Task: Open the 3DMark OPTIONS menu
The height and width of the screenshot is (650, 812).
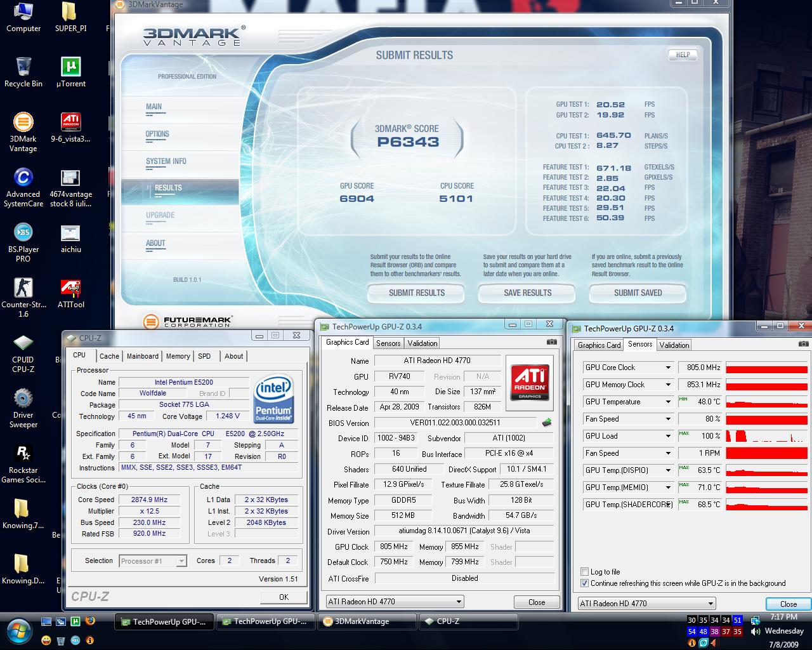Action: (157, 135)
